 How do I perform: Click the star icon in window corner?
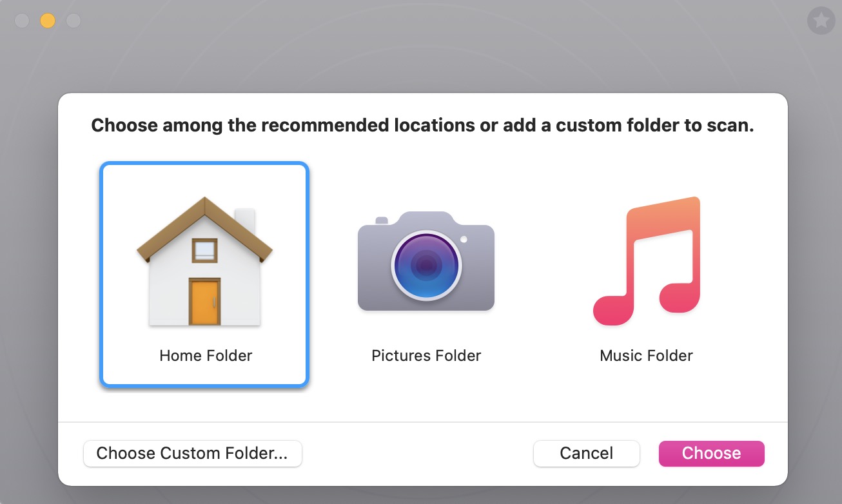(821, 21)
